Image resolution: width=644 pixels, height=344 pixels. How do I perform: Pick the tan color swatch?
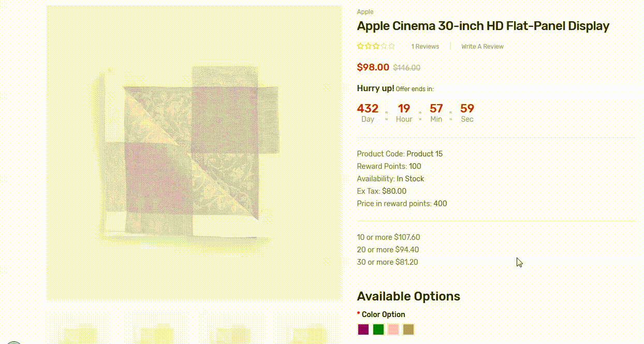[408, 329]
